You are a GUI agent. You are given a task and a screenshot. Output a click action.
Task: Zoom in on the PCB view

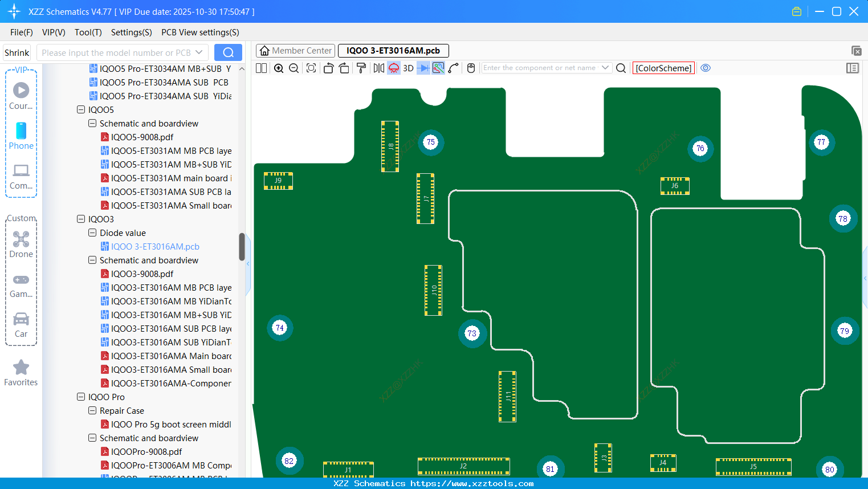(x=279, y=68)
